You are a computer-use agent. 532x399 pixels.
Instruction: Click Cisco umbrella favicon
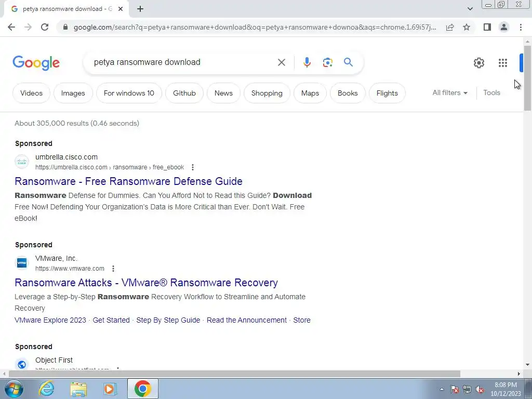[22, 162]
